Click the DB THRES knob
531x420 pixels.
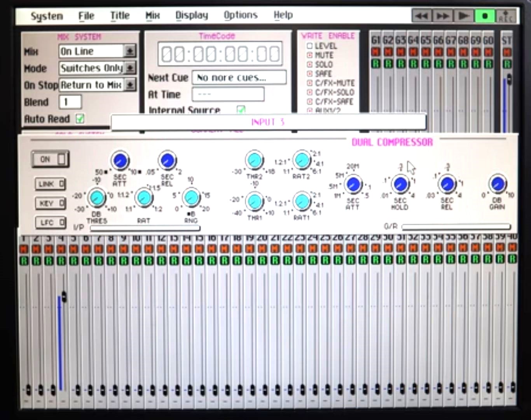[x=96, y=198]
